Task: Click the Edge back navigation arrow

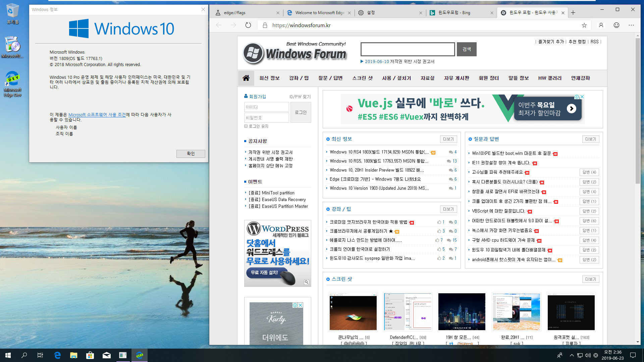Action: pyautogui.click(x=219, y=25)
